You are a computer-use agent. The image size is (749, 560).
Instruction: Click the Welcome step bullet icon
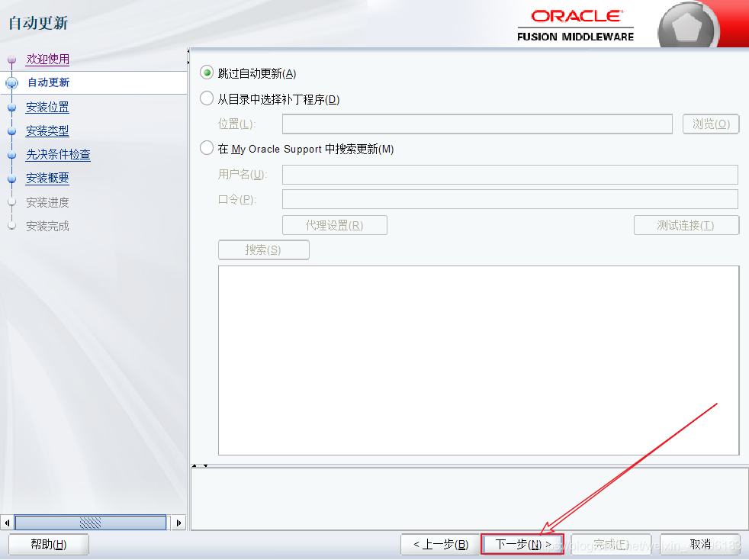(x=12, y=60)
